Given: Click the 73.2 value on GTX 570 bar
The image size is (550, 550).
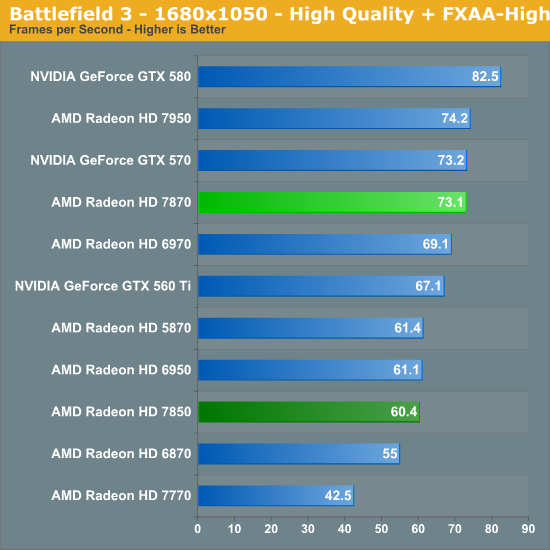Looking at the screenshot, I should 451,160.
